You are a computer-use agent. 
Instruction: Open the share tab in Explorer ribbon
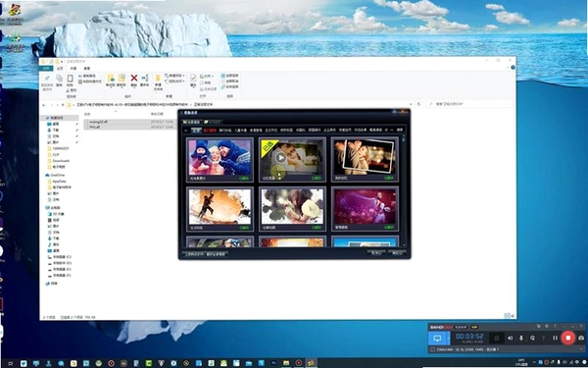pos(73,69)
